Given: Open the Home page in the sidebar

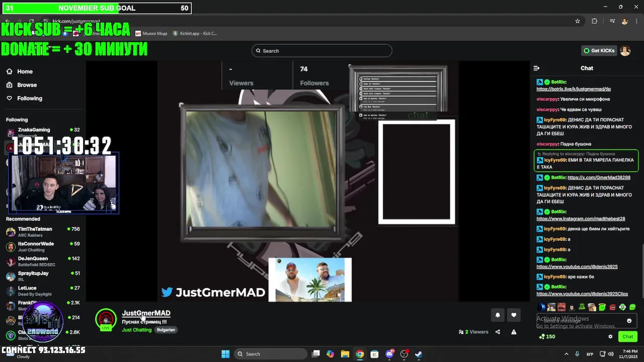Looking at the screenshot, I should 20,71.
